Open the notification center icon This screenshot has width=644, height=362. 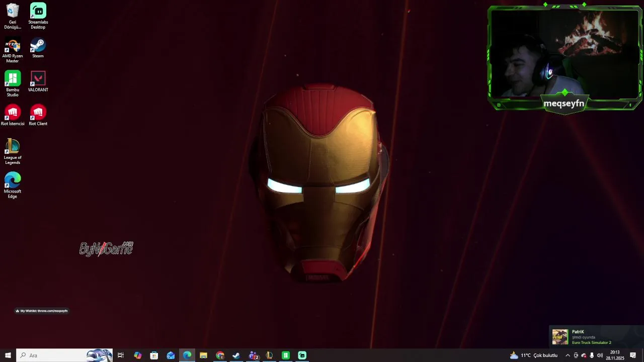[633, 355]
